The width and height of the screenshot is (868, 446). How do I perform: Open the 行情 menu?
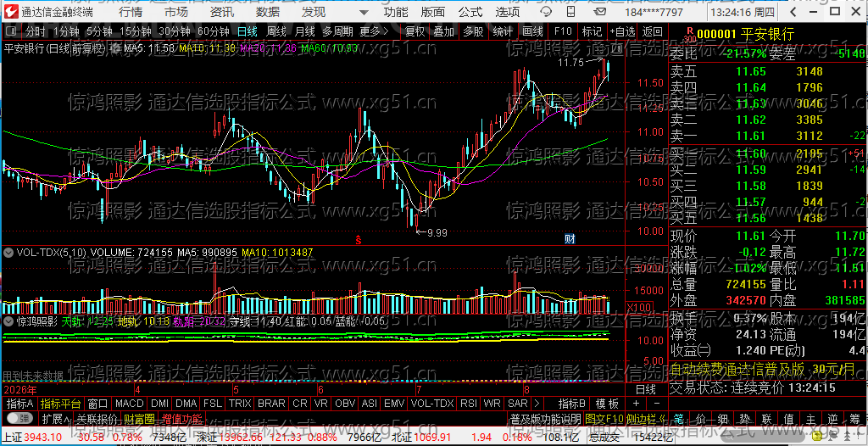[x=130, y=12]
